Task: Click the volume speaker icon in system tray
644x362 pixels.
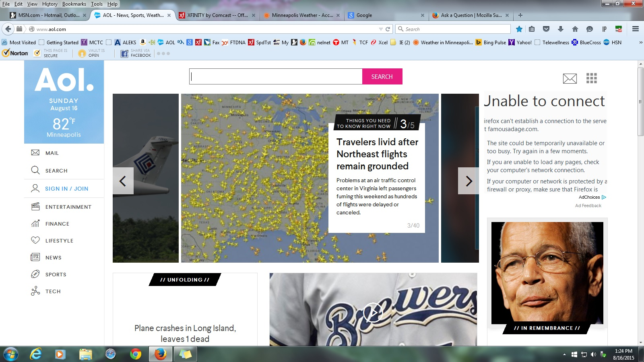Action: [x=593, y=354]
